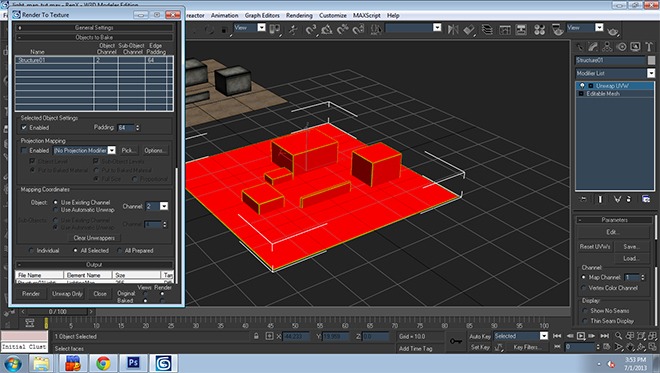Screen dimensions: 660x373
Task: Open Render Scene dialog teapot icon
Action: point(558,29)
